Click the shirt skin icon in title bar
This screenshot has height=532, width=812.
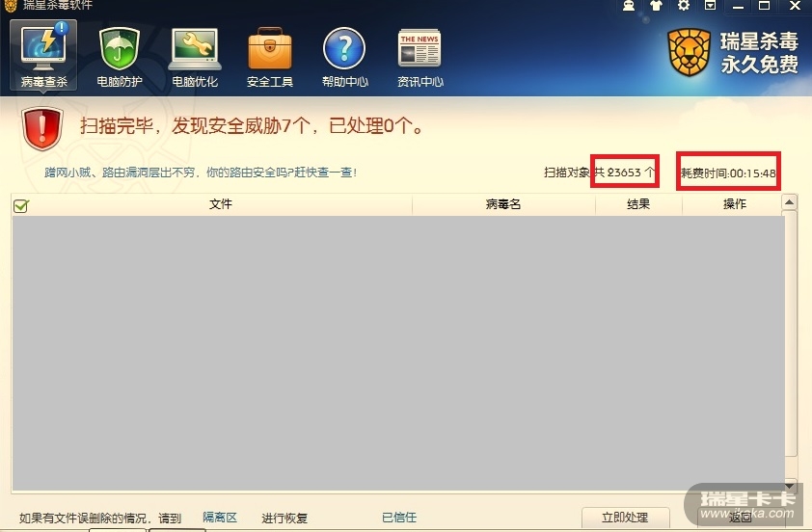(656, 6)
